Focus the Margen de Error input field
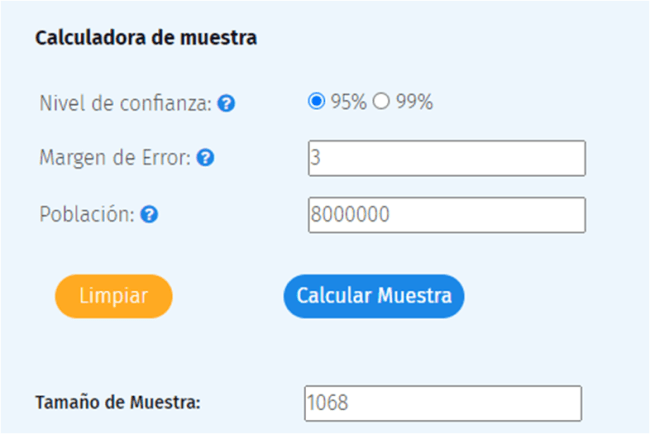 (x=446, y=158)
